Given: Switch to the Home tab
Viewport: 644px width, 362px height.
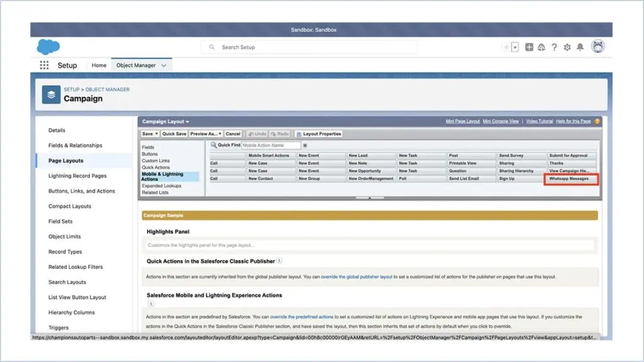Looking at the screenshot, I should pyautogui.click(x=99, y=65).
